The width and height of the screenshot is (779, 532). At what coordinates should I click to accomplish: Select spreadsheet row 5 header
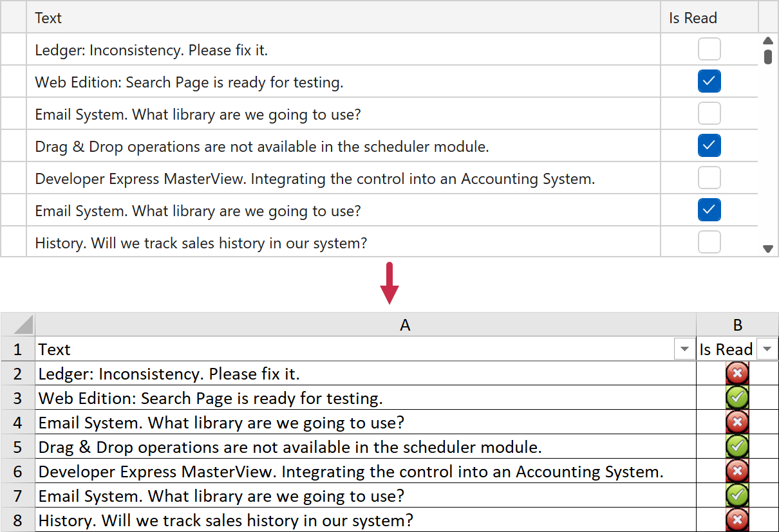coord(17,446)
